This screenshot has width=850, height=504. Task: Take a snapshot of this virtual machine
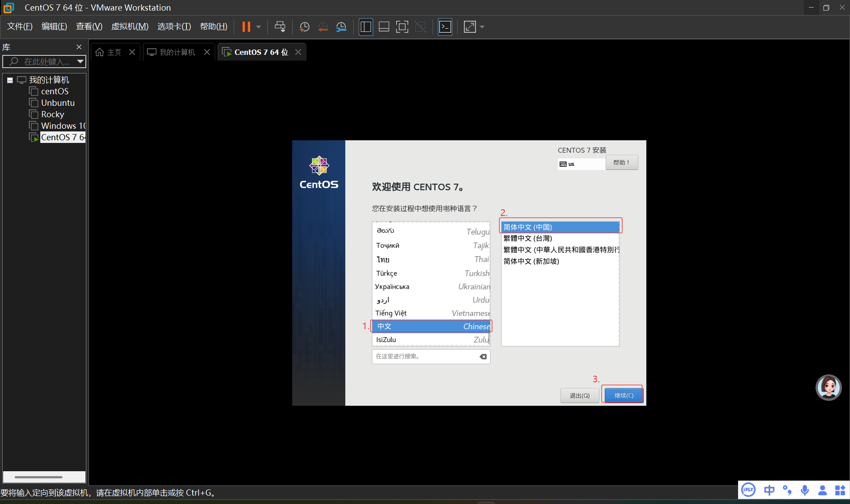tap(305, 27)
